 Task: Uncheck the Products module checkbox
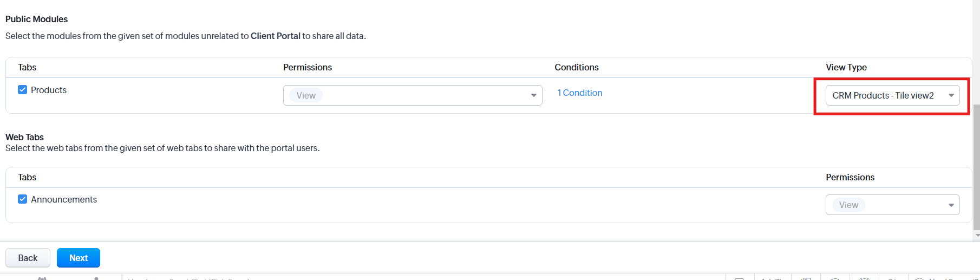(x=22, y=90)
